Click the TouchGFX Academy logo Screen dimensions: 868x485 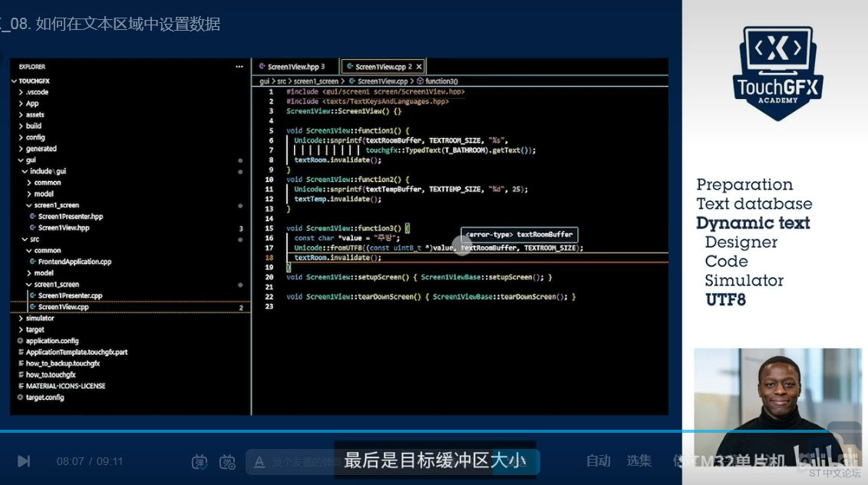pyautogui.click(x=777, y=71)
